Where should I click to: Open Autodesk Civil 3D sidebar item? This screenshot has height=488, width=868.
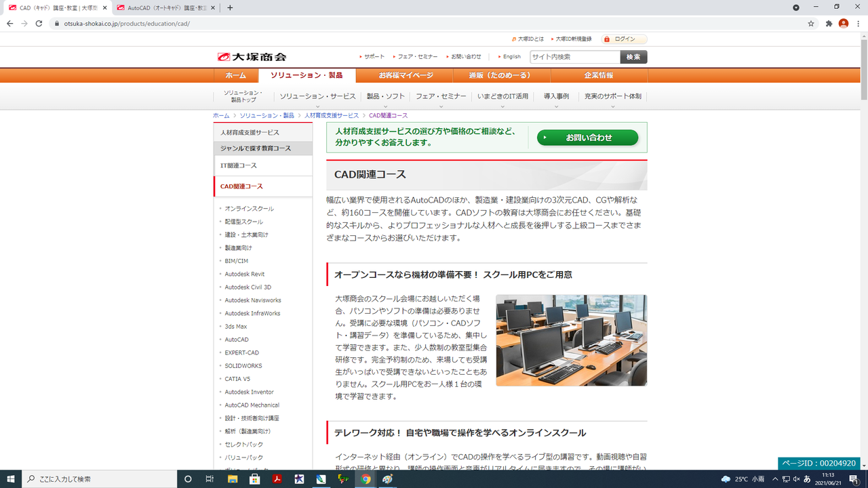coord(248,287)
